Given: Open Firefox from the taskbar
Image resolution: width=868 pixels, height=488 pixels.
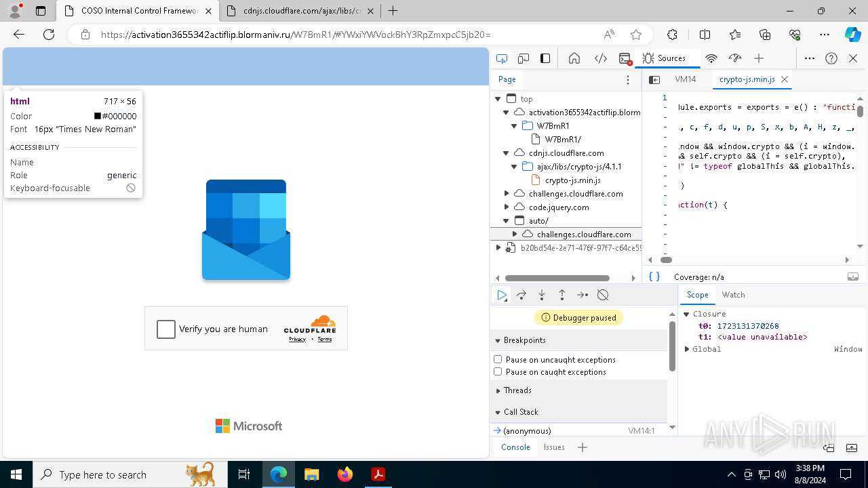Looking at the screenshot, I should pos(345,474).
